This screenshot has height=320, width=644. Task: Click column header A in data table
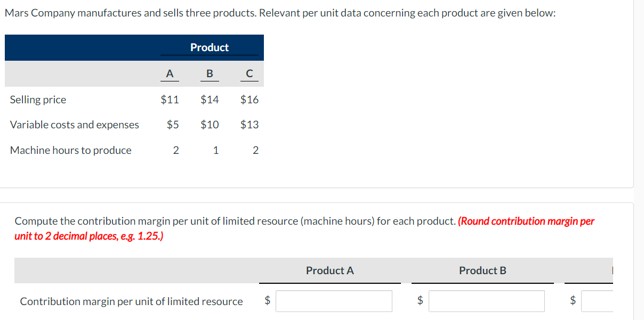coord(170,74)
